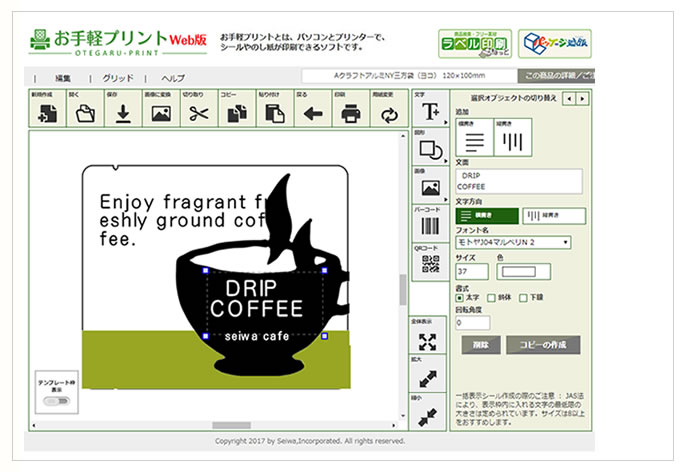Insert a QR code with QRコード tool

pyautogui.click(x=430, y=262)
